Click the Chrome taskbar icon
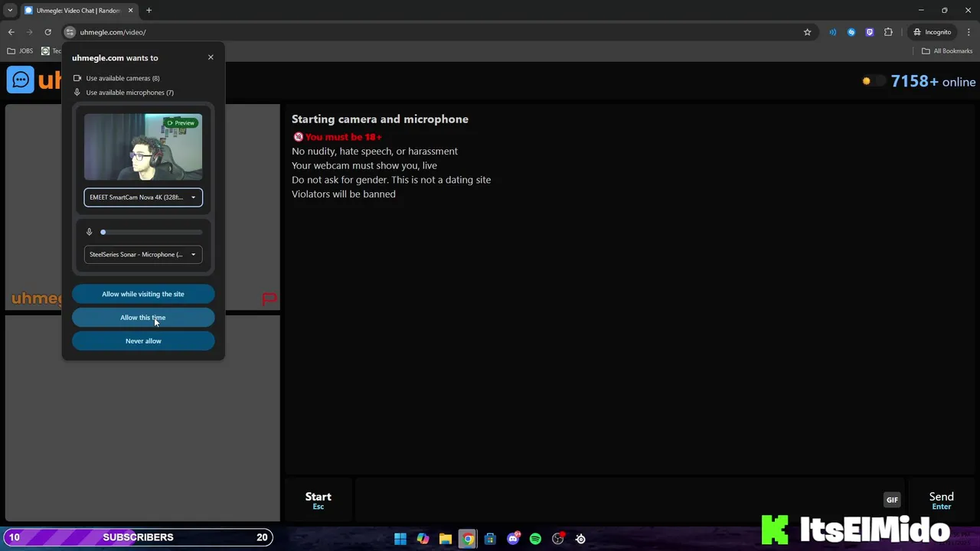The height and width of the screenshot is (551, 980). [x=468, y=539]
